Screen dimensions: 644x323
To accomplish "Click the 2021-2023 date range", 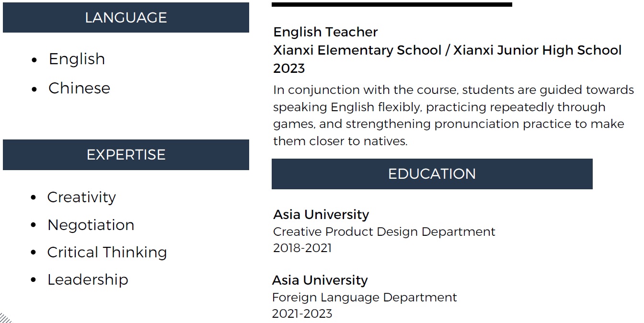I will (302, 313).
